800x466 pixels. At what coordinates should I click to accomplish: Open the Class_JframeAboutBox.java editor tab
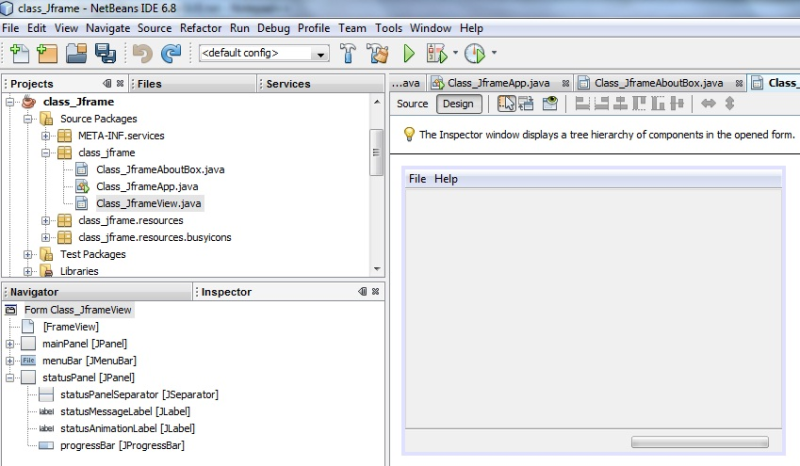[x=658, y=83]
